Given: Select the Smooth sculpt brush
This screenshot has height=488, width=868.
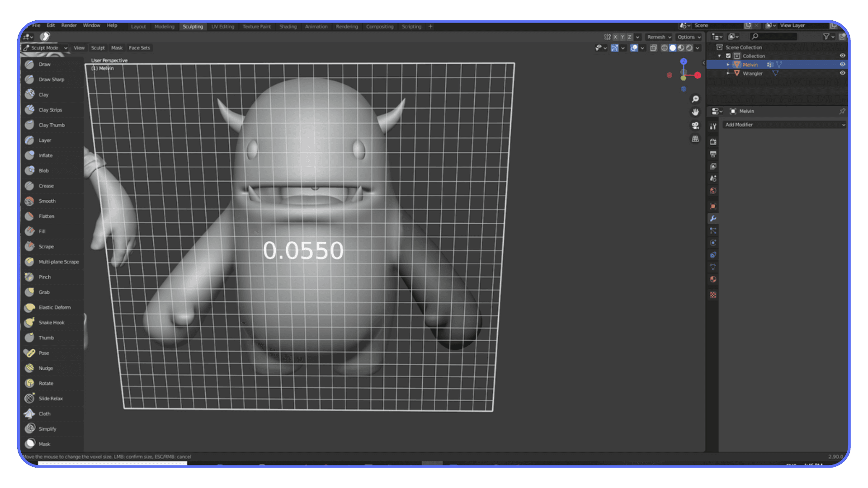Looking at the screenshot, I should click(x=47, y=201).
